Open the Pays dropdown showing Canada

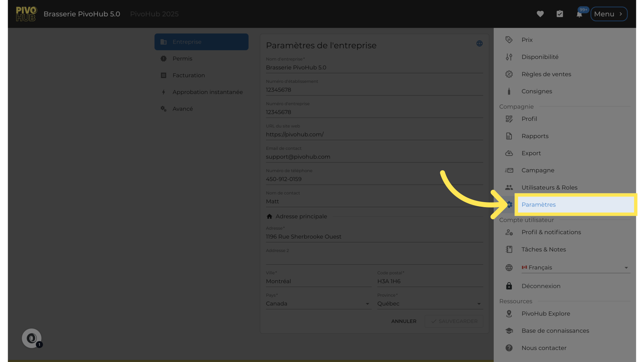pyautogui.click(x=319, y=304)
